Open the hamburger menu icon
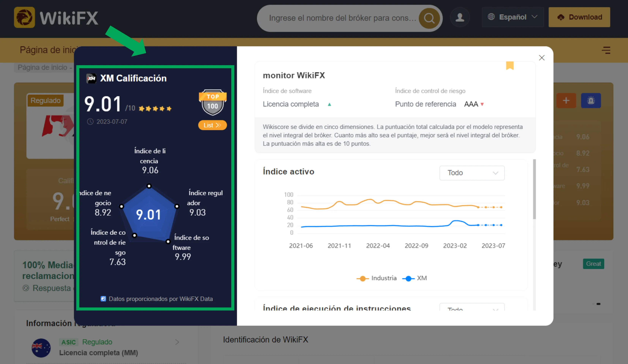628x364 pixels. [606, 50]
